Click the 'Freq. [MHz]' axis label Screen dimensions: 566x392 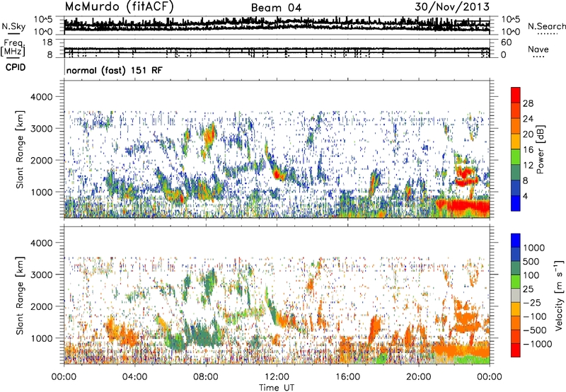pos(13,47)
